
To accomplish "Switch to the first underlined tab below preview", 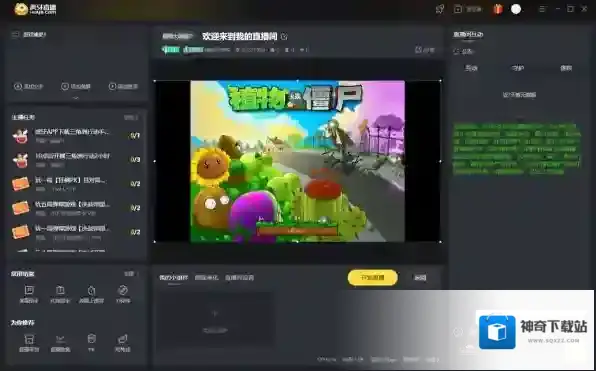I will pos(173,277).
